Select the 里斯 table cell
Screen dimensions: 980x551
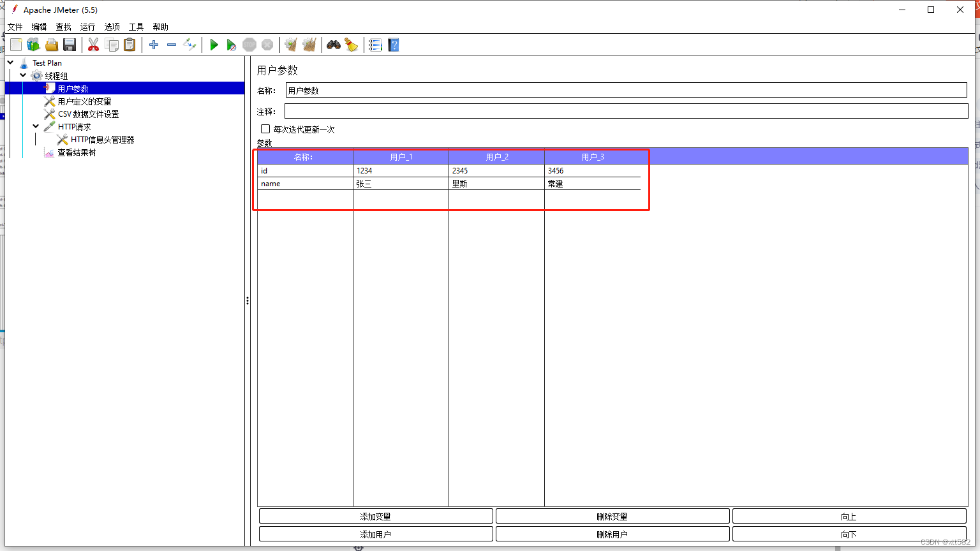click(496, 183)
